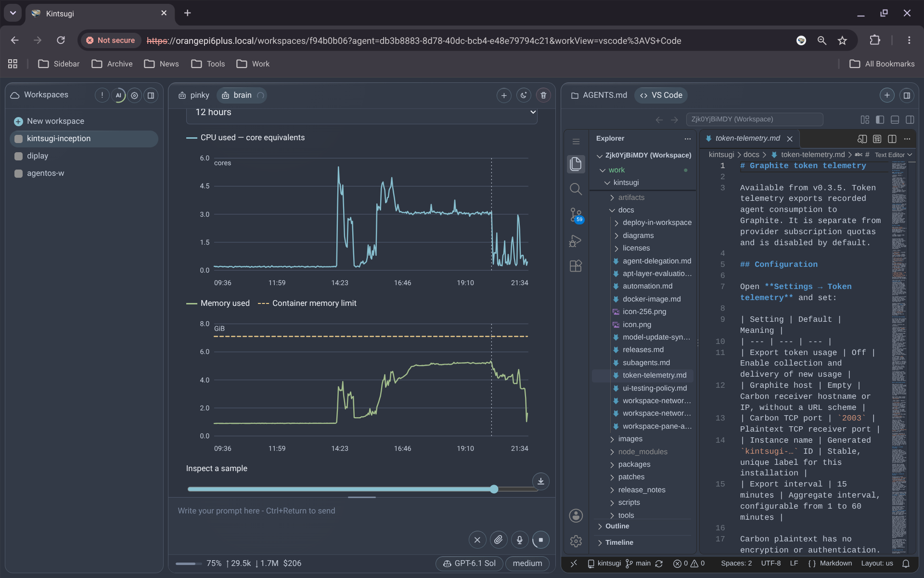The image size is (924, 578).
Task: Collapse the docs folder in Explorer
Action: 626,210
